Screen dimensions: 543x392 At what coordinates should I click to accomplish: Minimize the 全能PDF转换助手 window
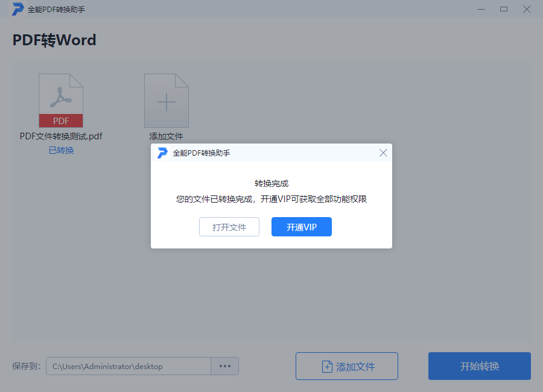pos(481,9)
